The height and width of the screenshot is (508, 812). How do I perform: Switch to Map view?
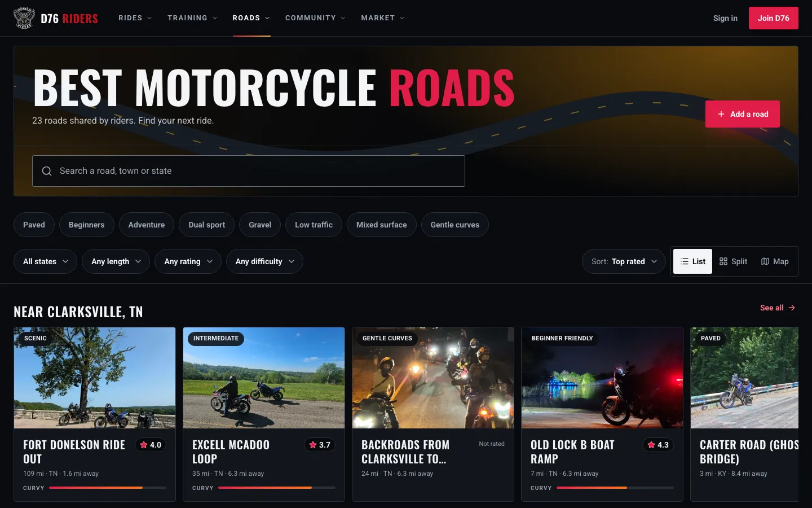(775, 261)
